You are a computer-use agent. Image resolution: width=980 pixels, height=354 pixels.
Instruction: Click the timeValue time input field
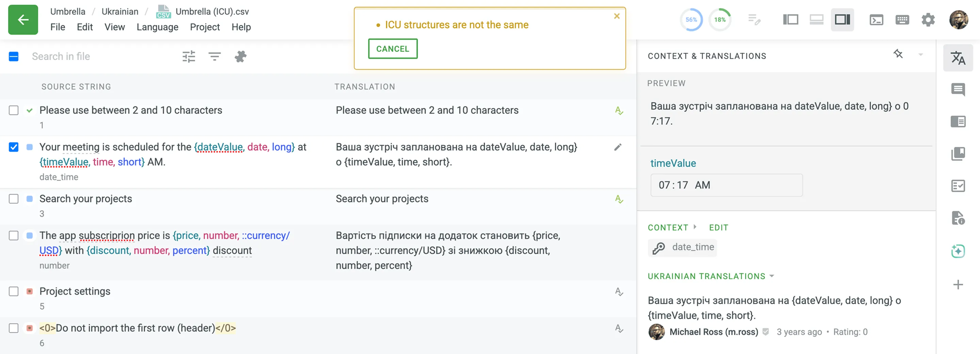tap(726, 186)
